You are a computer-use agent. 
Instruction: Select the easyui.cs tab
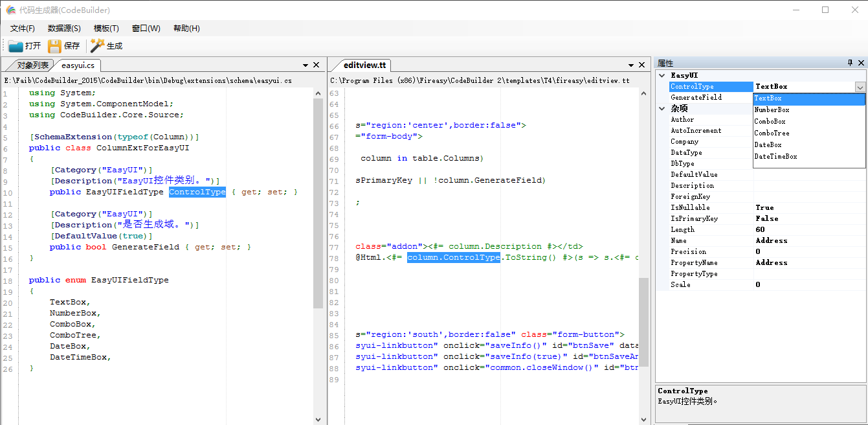[x=78, y=65]
